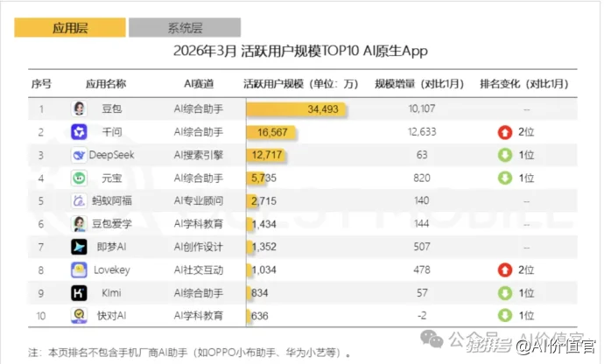The width and height of the screenshot is (604, 364).
Task: Click the value 834 for Kimi
Action: pyautogui.click(x=260, y=293)
